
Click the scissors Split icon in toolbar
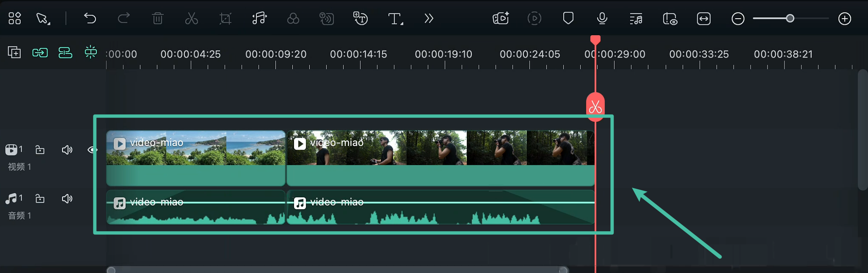(x=191, y=19)
